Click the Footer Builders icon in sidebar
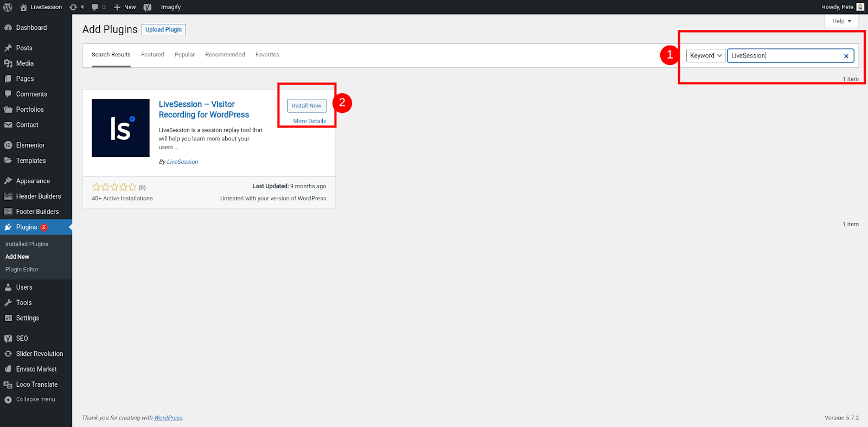Screen dimensions: 868x427 click(x=8, y=212)
